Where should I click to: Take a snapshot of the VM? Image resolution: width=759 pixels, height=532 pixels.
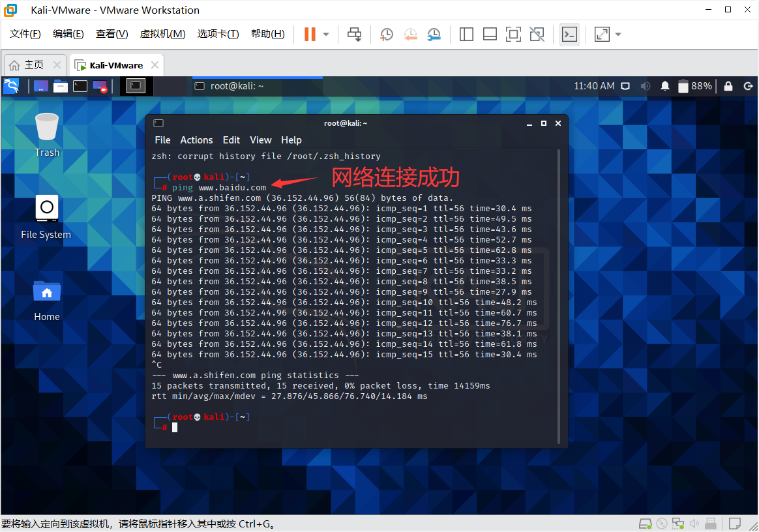point(386,35)
